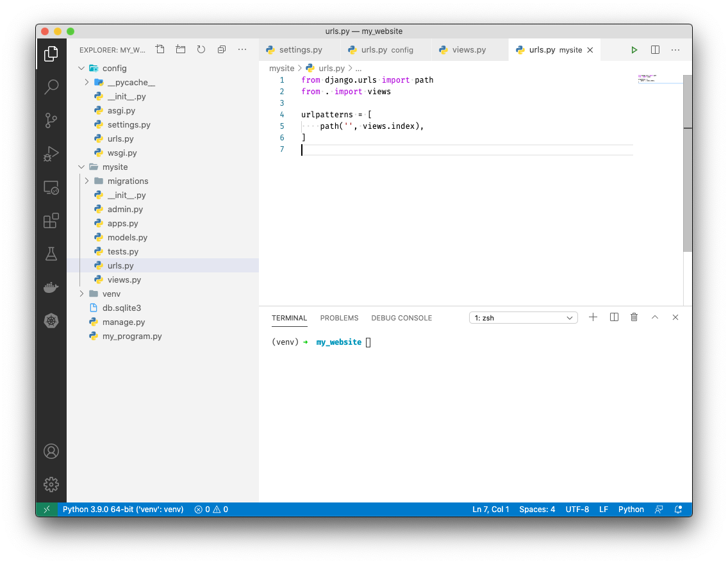Open the Run and Debug view

pyautogui.click(x=51, y=154)
